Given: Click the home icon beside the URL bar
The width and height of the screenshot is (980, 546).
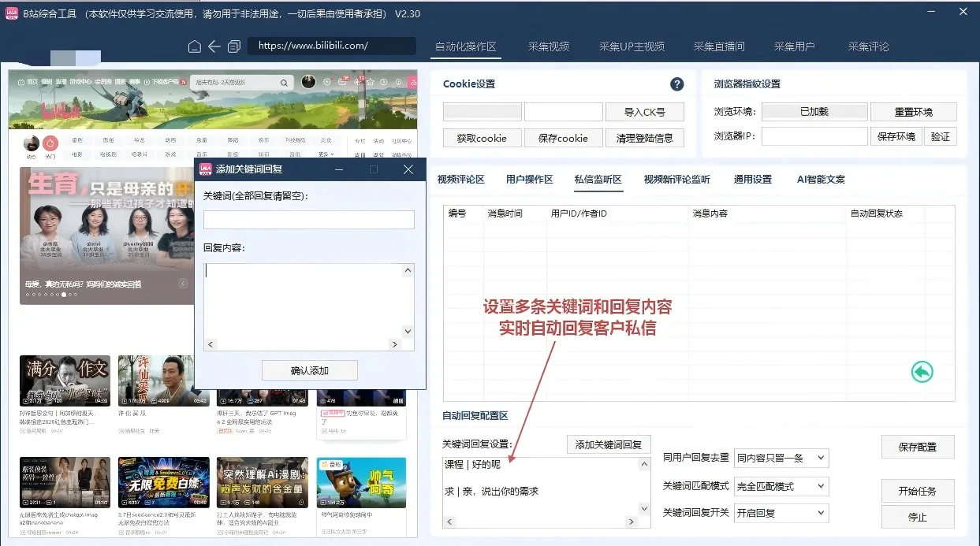Looking at the screenshot, I should point(195,46).
